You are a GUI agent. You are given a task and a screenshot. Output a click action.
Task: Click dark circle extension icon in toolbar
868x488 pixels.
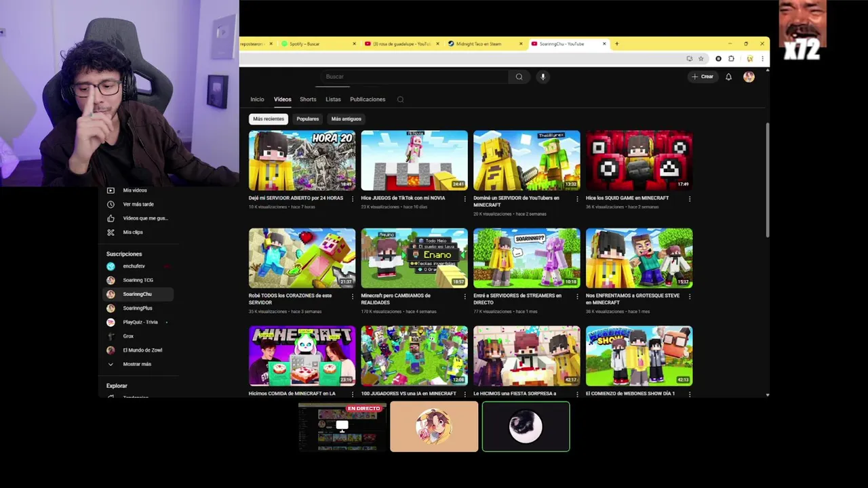[719, 58]
